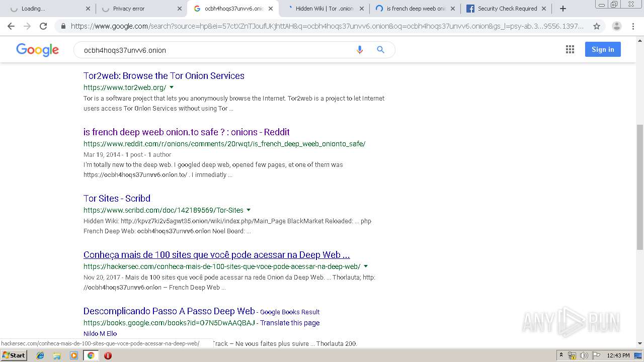The height and width of the screenshot is (362, 644).
Task: Close the is french deep weeb tab
Action: [453, 9]
